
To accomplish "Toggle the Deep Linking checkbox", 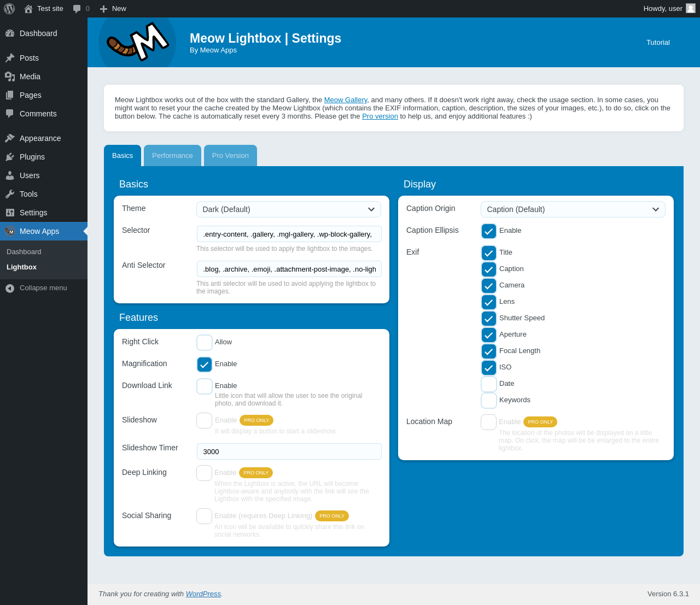I will [205, 473].
